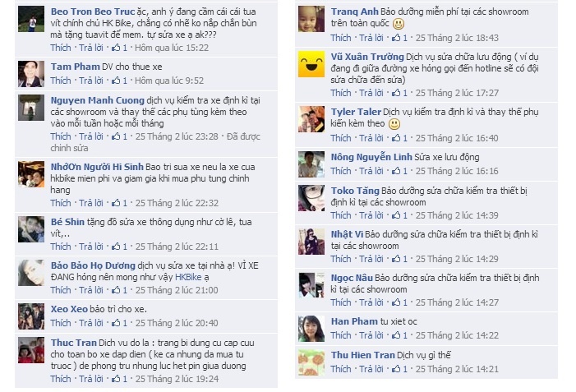Screen dimensions: 576x392
Task: Click thumbs-up icon on Trang Anh's comment
Action: [x=396, y=38]
